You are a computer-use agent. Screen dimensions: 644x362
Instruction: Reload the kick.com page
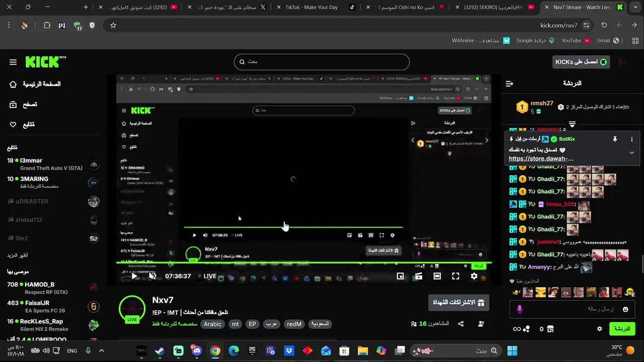coord(604,25)
